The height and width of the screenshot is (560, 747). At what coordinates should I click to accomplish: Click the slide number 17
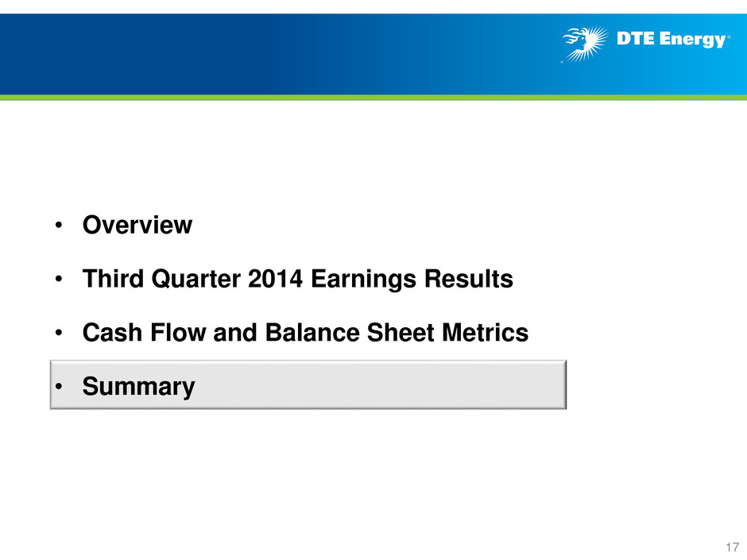coord(732,547)
